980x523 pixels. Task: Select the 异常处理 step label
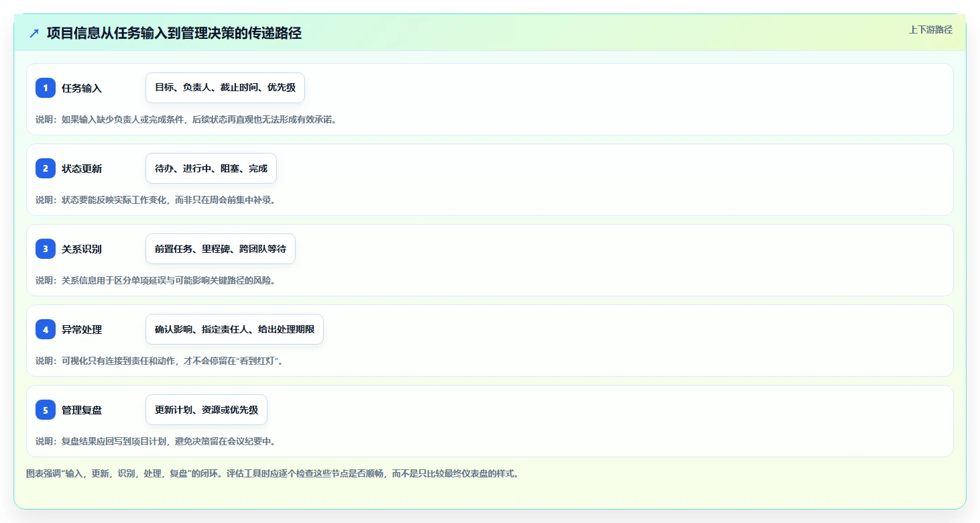(x=82, y=329)
